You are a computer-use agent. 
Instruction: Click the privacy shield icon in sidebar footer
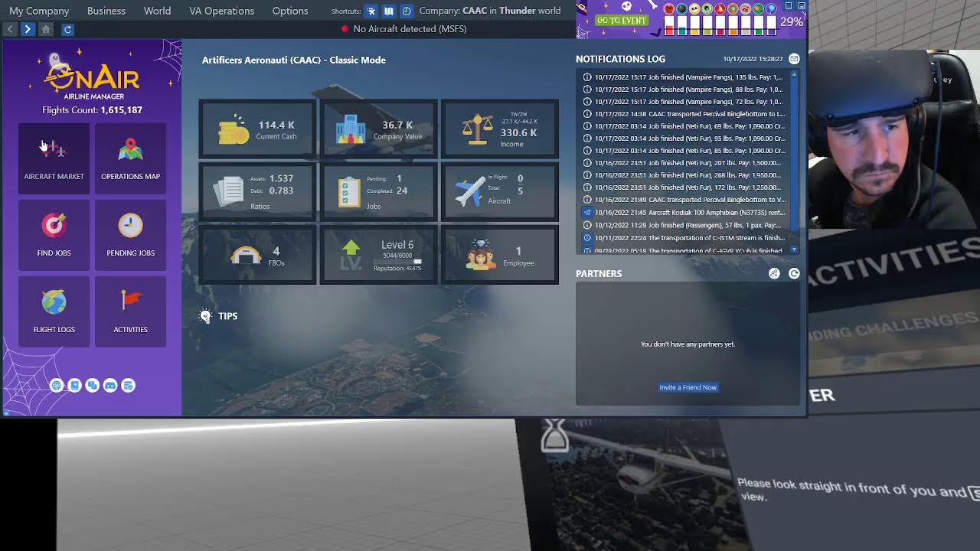pos(129,386)
